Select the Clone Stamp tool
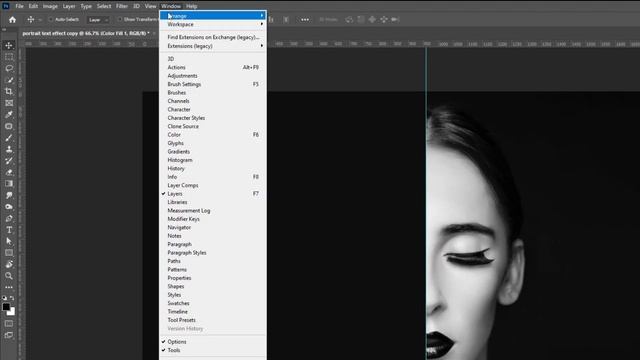Image resolution: width=640 pixels, height=360 pixels. tap(9, 149)
